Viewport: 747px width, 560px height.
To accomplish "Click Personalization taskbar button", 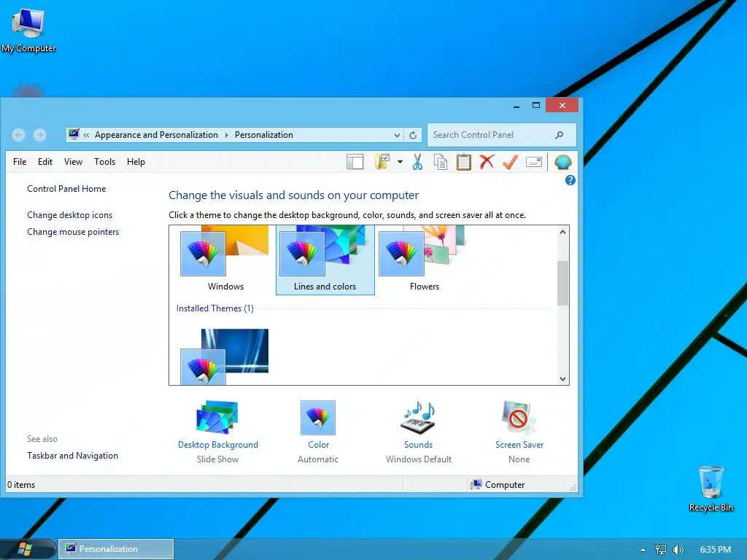I will tap(116, 549).
